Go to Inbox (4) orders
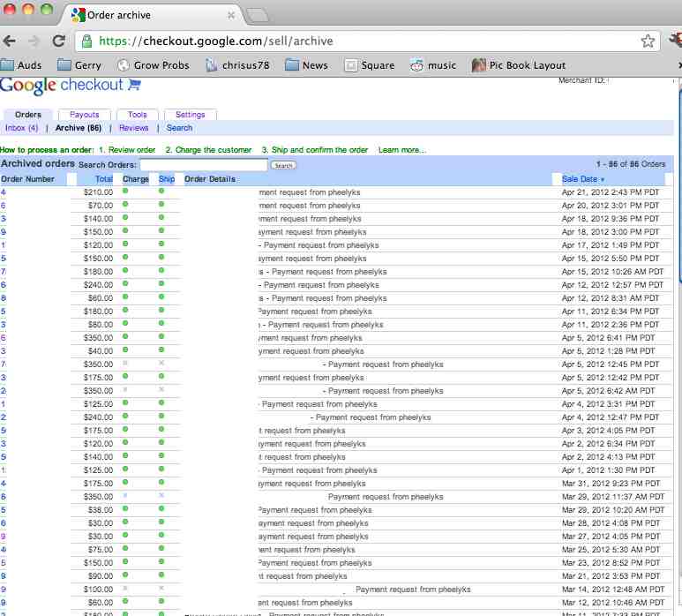This screenshot has height=616, width=682. click(21, 128)
